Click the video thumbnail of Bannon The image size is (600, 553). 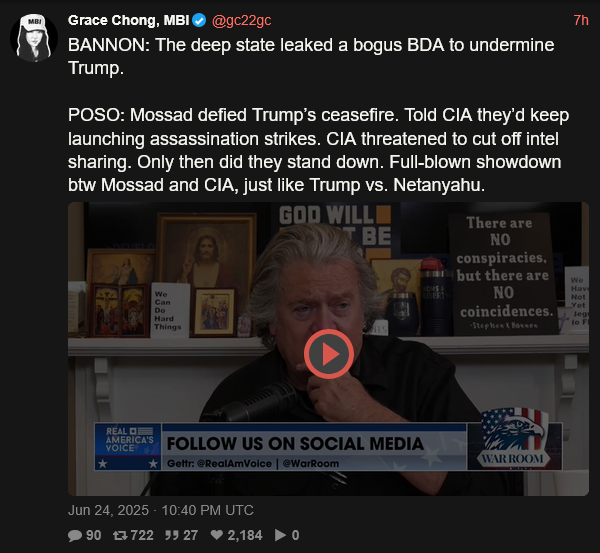328,349
